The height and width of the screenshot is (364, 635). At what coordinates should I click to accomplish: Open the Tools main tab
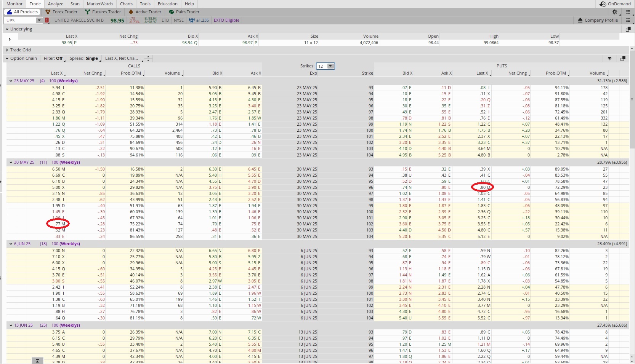[145, 4]
